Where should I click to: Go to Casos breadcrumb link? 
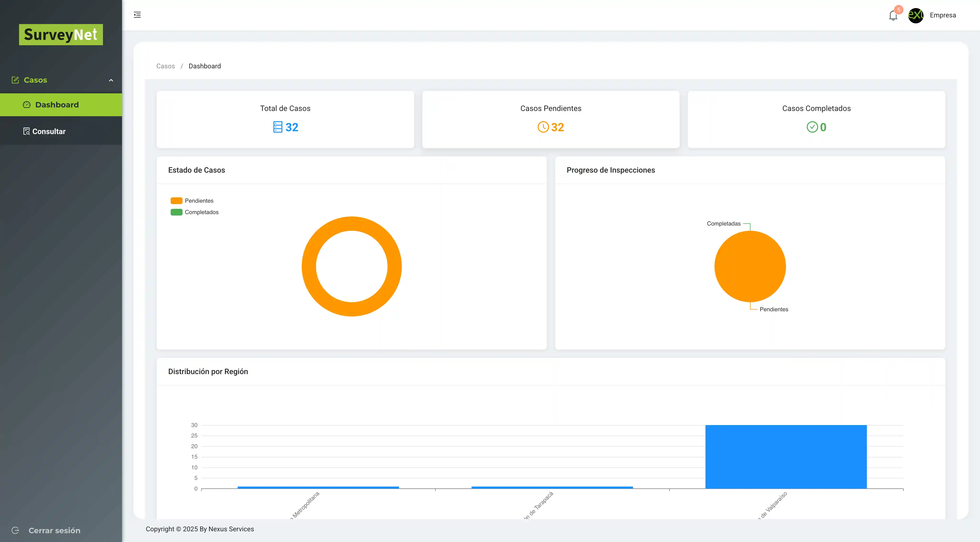click(x=165, y=66)
